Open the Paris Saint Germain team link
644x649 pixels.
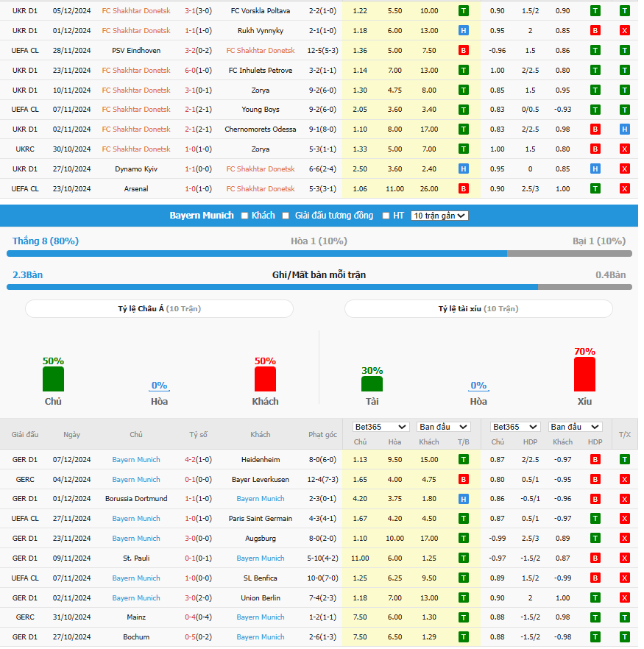pos(261,518)
